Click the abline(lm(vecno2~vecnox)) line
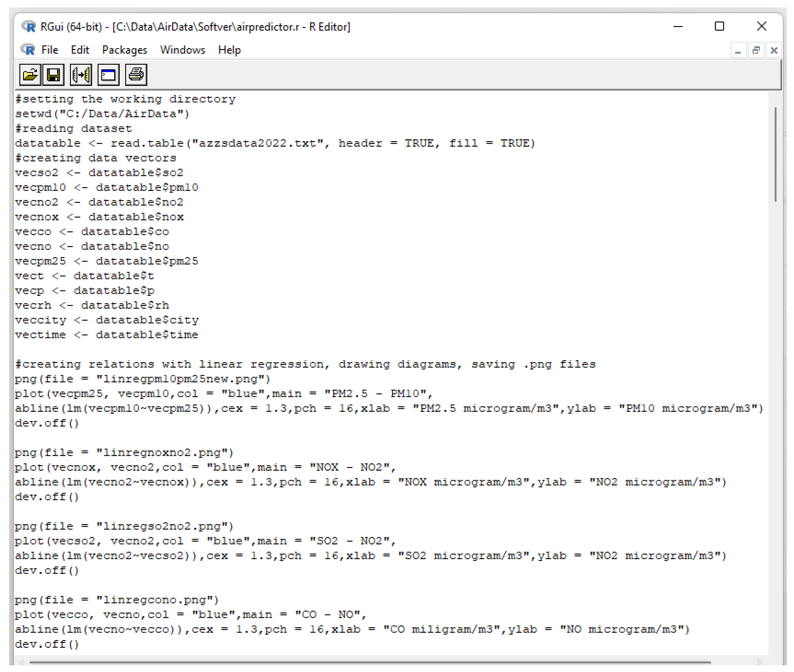The height and width of the screenshot is (672, 794). (371, 482)
